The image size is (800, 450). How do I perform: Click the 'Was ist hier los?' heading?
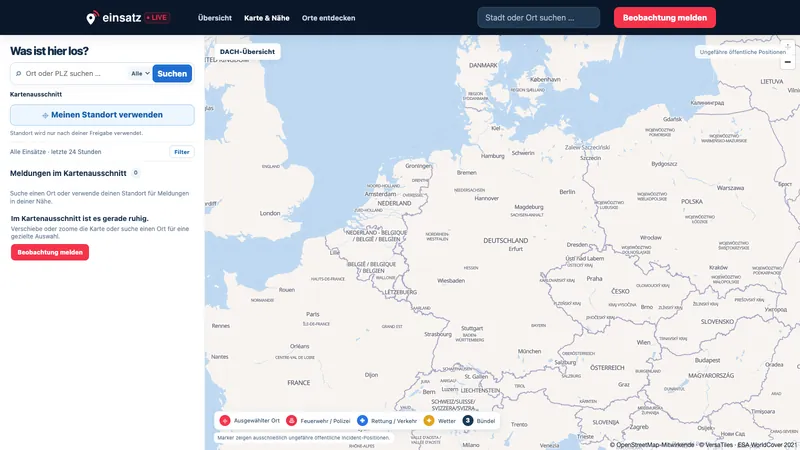pos(49,51)
